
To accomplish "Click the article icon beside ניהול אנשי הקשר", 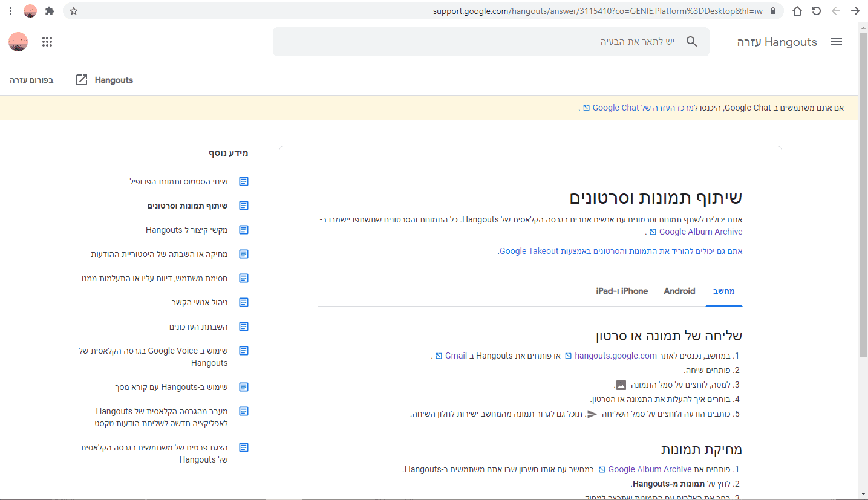I will (x=244, y=302).
